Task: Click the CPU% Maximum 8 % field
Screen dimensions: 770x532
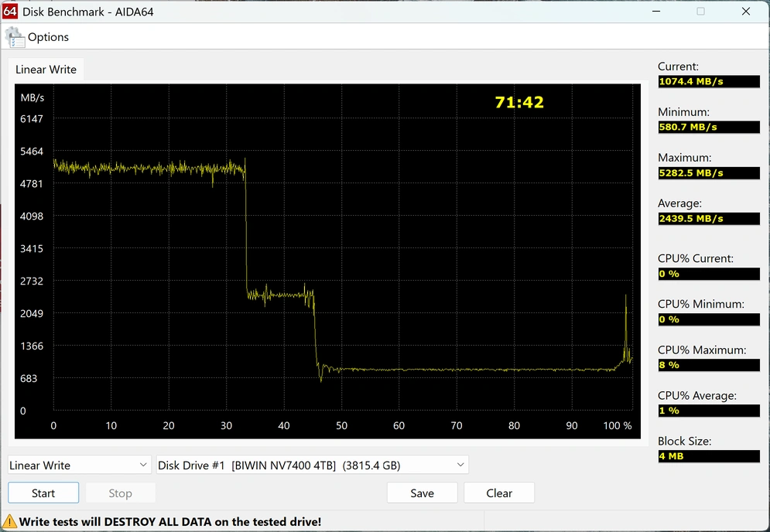Action: point(708,365)
